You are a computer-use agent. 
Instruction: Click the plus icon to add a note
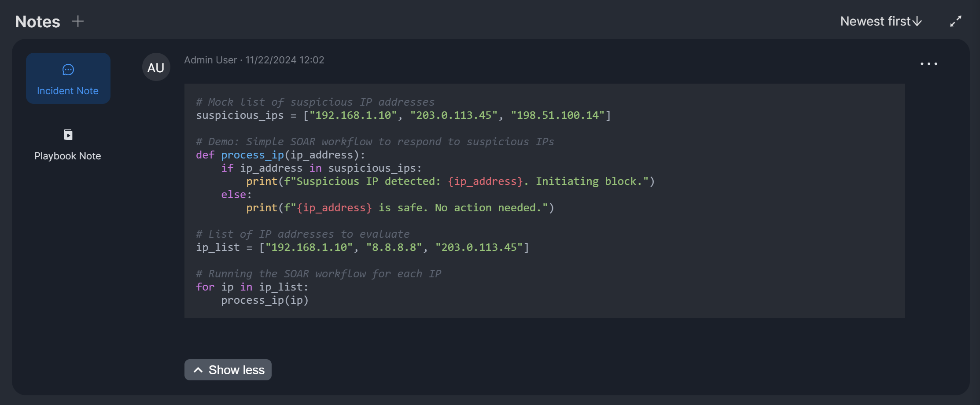(x=78, y=21)
